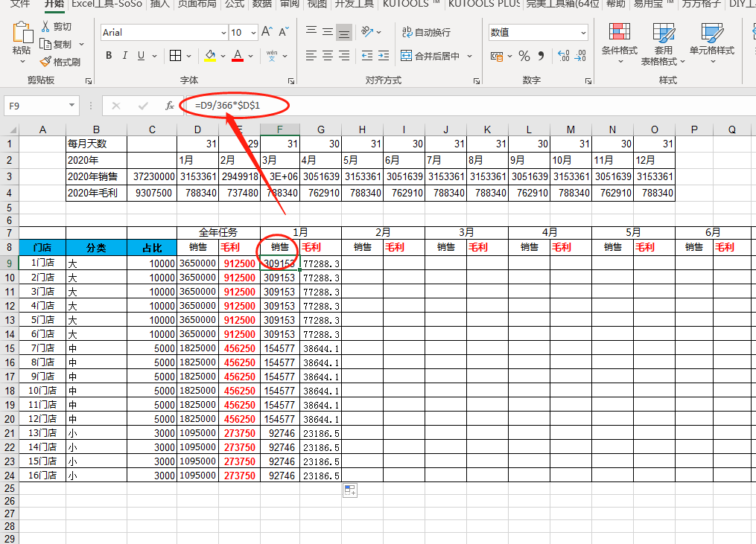Viewport: 756px width, 544px height.
Task: Click the phonetic guide (wén) icon
Action: click(272, 56)
